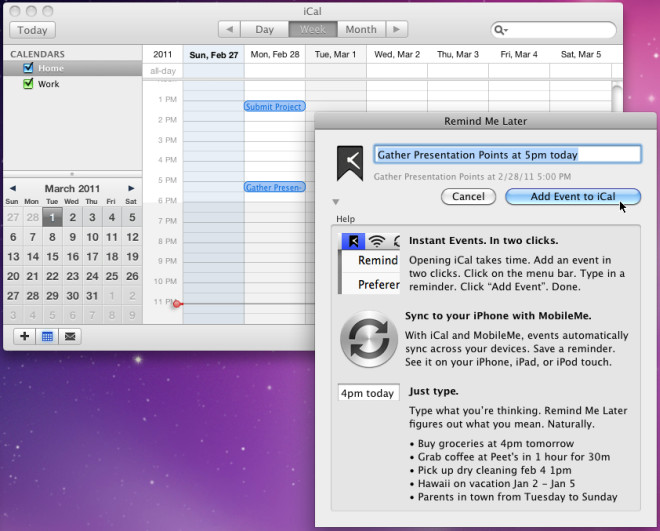Screen dimensions: 660x531
Task: Click the Add Event to iCal button
Action: [x=572, y=197]
